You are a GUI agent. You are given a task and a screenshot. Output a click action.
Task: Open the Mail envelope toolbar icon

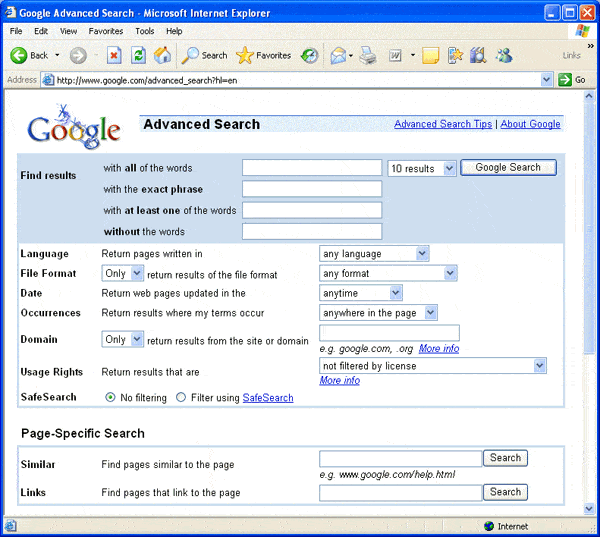click(x=338, y=56)
